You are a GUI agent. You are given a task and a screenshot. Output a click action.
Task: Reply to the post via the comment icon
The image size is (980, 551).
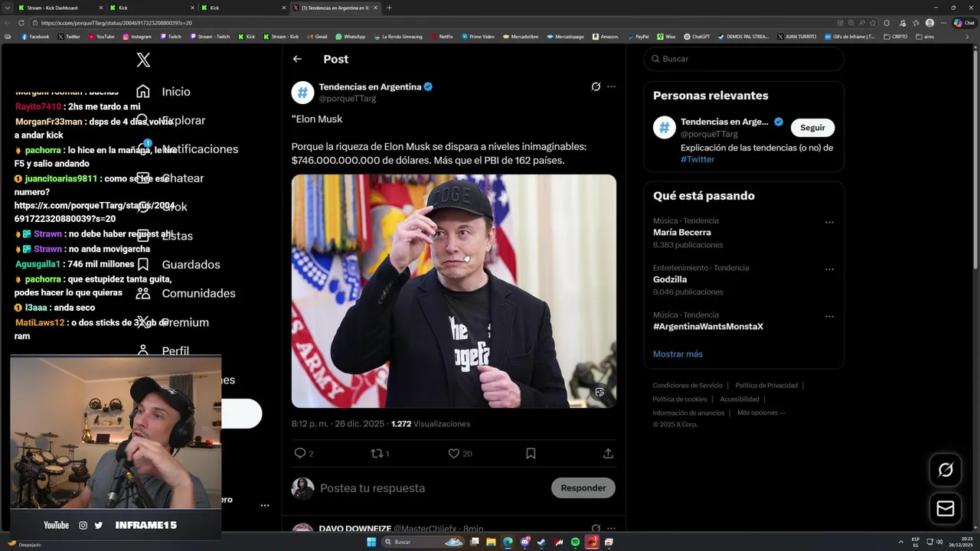point(300,453)
